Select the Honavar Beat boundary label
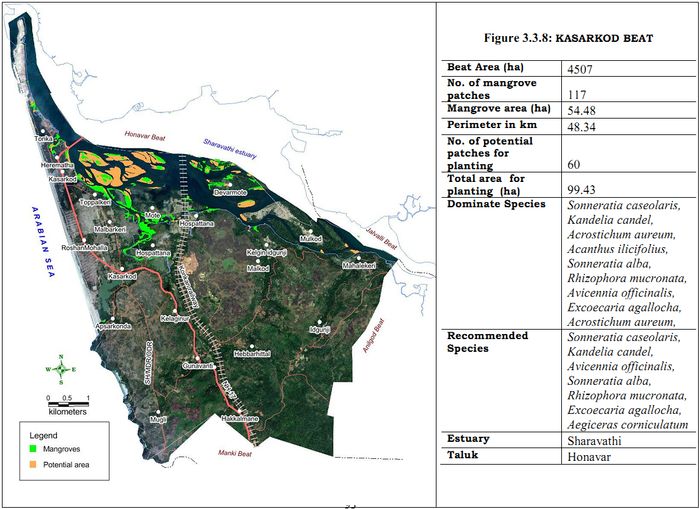Viewport: 700px width, 509px height. [148, 136]
